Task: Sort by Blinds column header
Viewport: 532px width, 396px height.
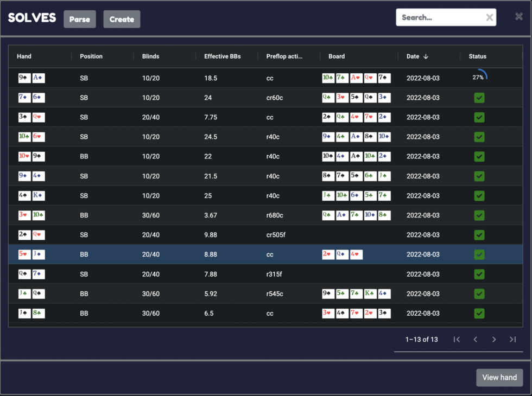Action: (x=150, y=56)
